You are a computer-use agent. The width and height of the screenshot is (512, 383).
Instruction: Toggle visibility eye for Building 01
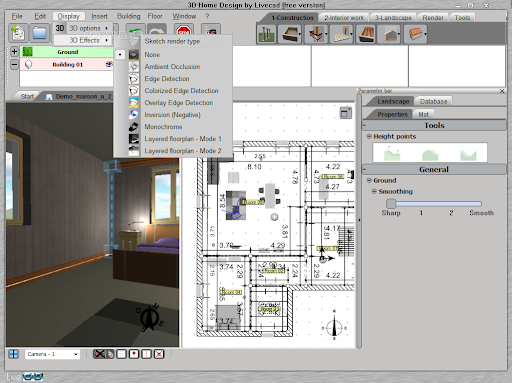[x=109, y=64]
